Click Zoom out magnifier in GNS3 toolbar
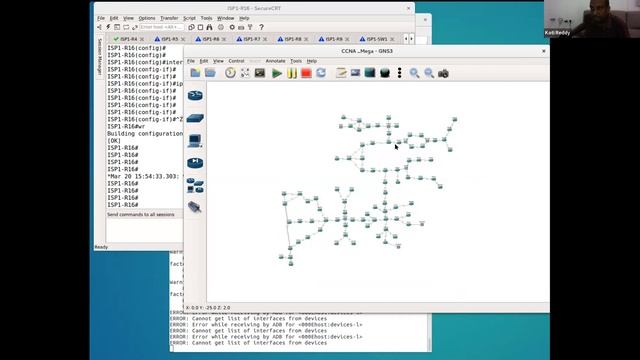This screenshot has height=360, width=640. pos(429,73)
